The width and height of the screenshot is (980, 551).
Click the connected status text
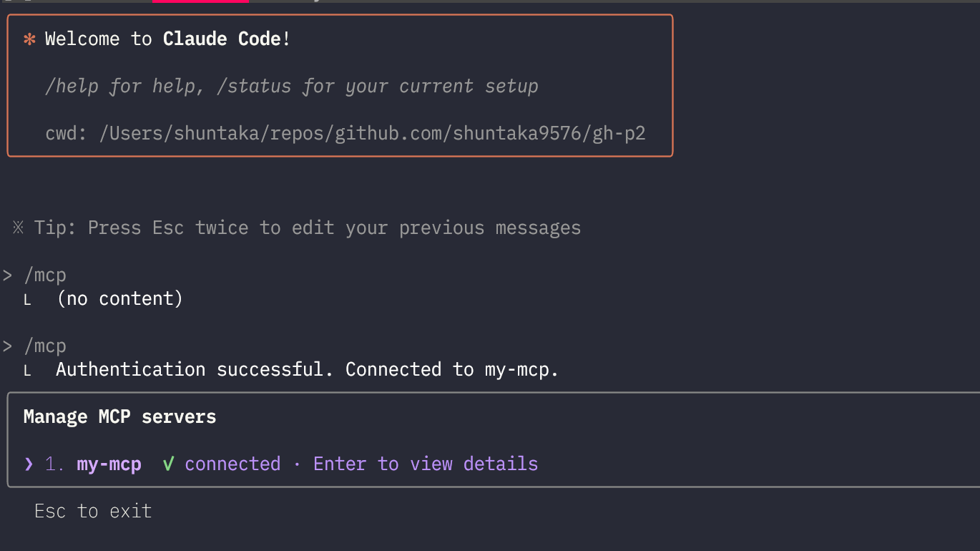pyautogui.click(x=232, y=464)
